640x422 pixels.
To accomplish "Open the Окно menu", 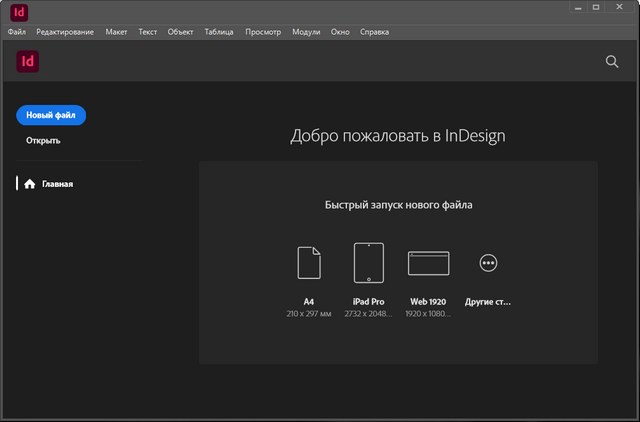I will pos(340,32).
